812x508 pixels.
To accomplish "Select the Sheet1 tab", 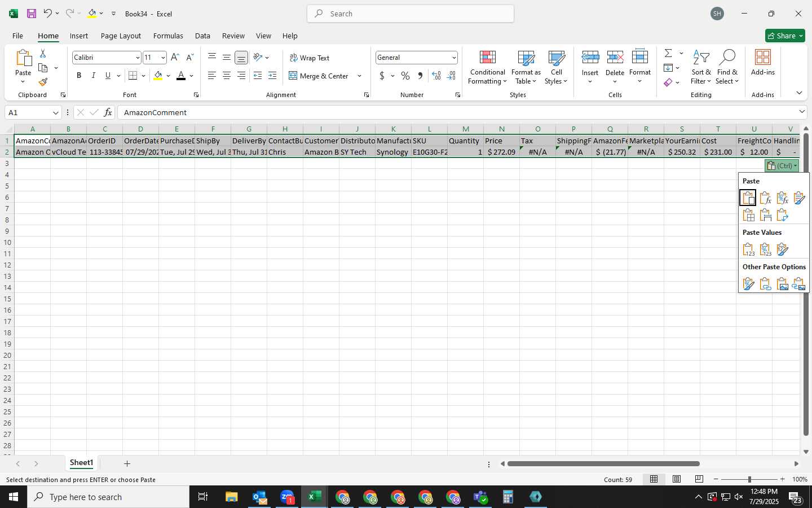I will [x=81, y=463].
